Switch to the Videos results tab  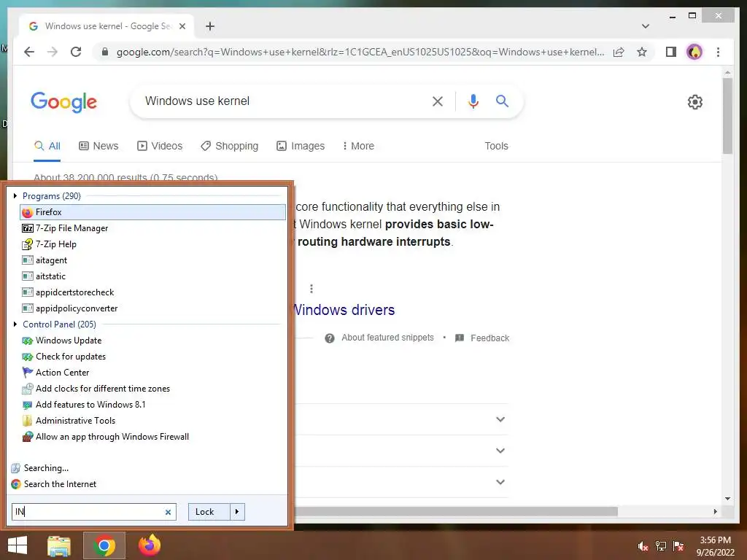pos(160,146)
